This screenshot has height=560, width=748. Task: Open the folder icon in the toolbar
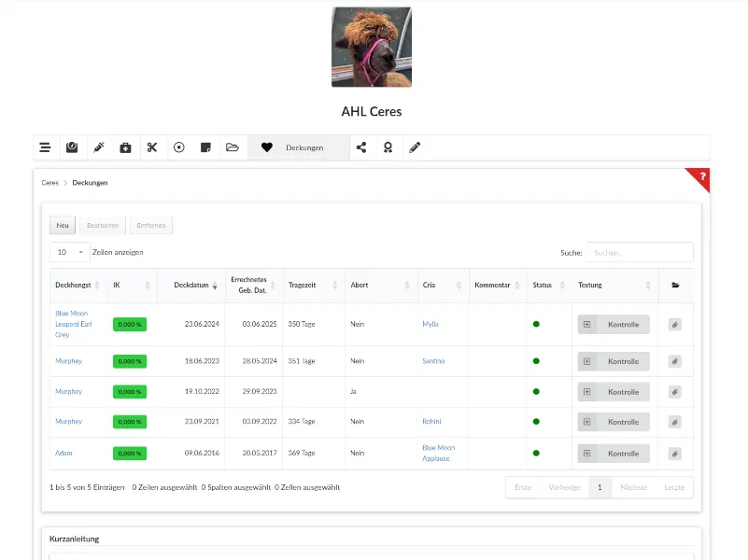[x=233, y=147]
